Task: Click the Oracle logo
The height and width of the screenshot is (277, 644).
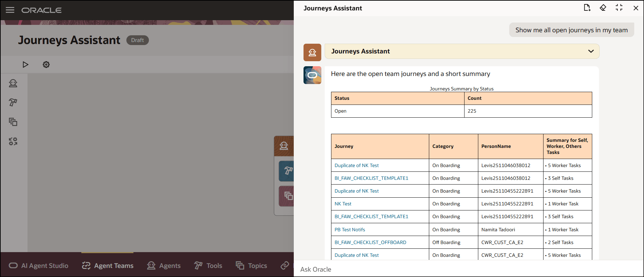Action: [41, 10]
